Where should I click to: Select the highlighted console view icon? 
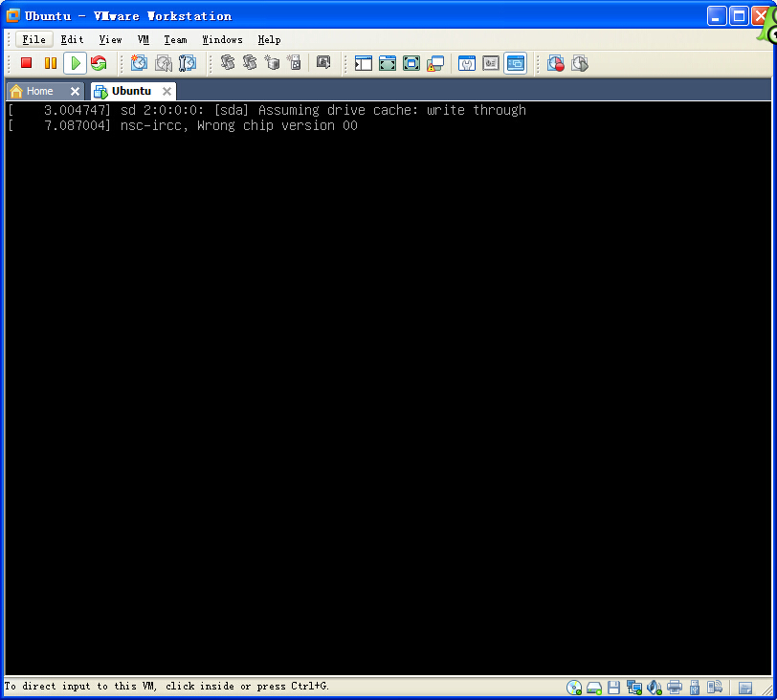[x=516, y=63]
